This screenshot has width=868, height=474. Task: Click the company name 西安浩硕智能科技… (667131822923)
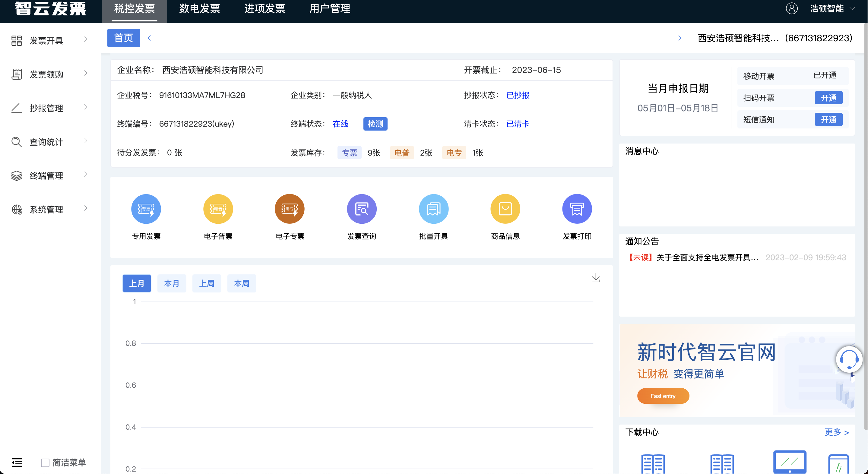point(775,38)
